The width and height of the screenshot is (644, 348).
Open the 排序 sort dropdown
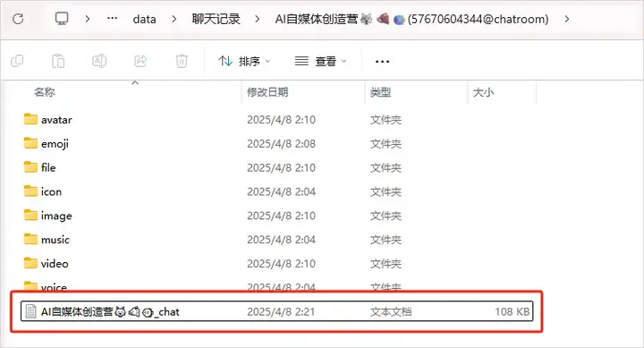[x=244, y=61]
